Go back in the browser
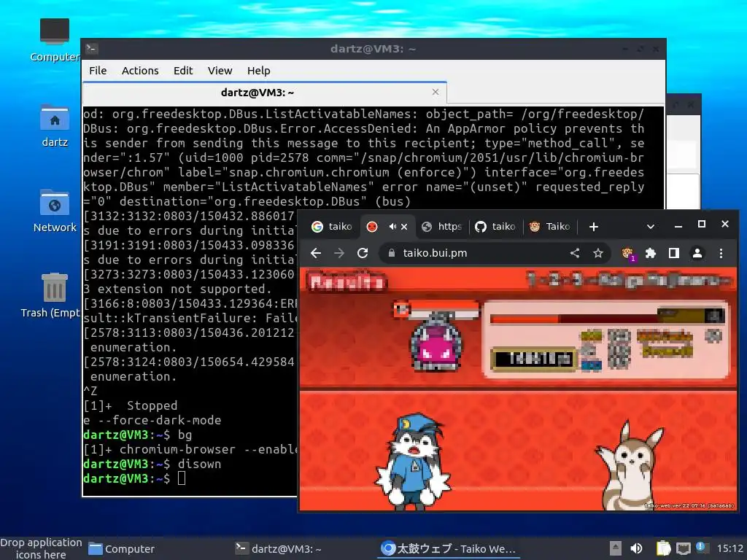The image size is (747, 560). coord(316,253)
